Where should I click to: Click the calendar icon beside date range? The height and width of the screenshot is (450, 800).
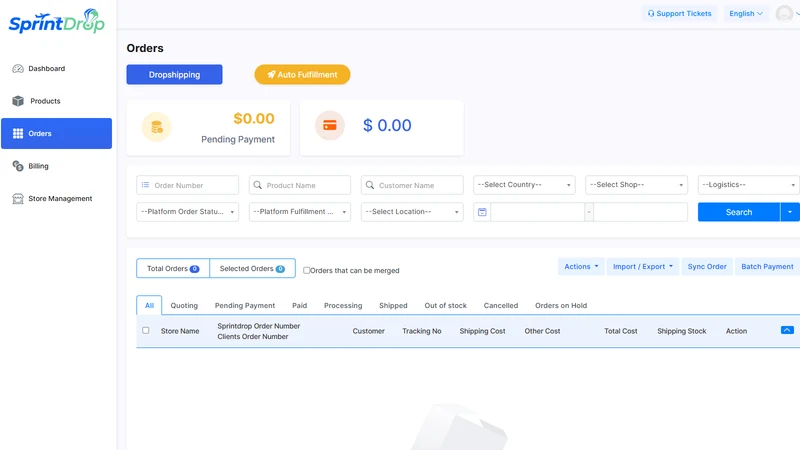[482, 212]
